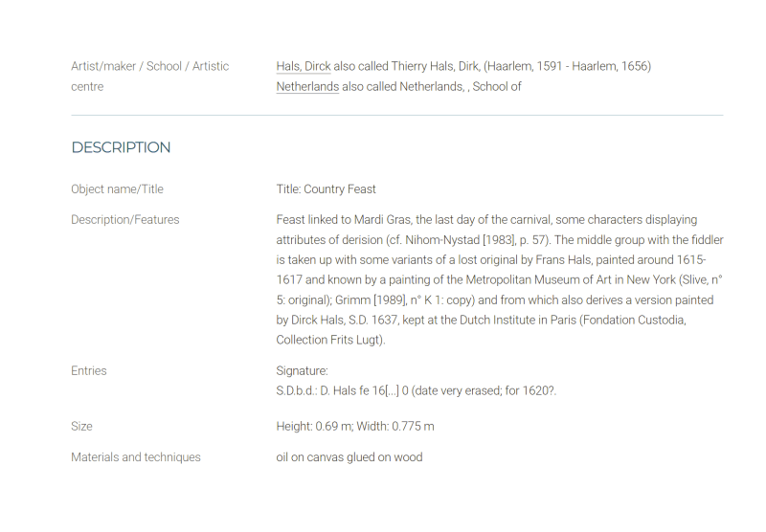Image resolution: width=766 pixels, height=532 pixels.
Task: Click the DESCRIPTION section heading
Action: 121,147
